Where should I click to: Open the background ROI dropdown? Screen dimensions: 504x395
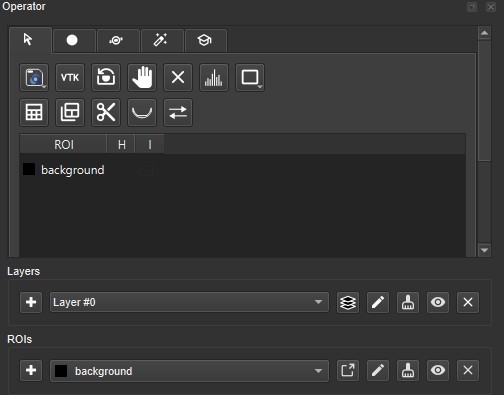pos(189,370)
